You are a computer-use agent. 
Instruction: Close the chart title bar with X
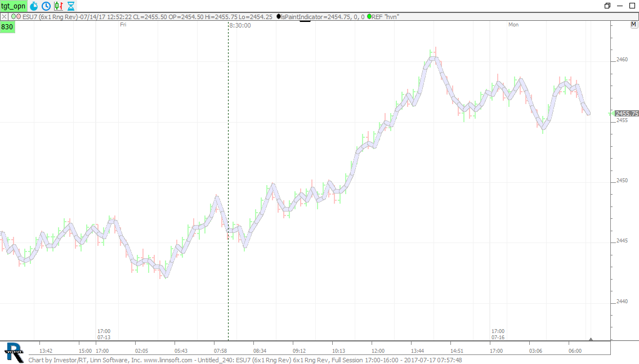click(x=4, y=17)
